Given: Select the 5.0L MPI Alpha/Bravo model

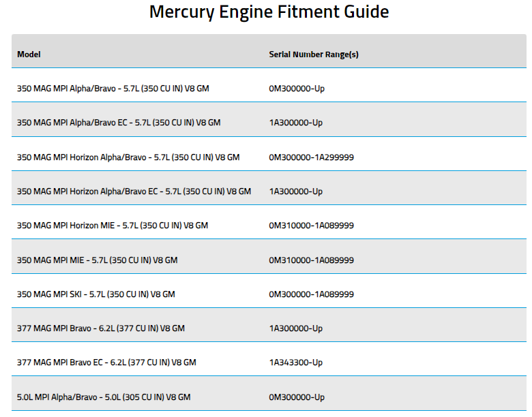Looking at the screenshot, I should [104, 397].
